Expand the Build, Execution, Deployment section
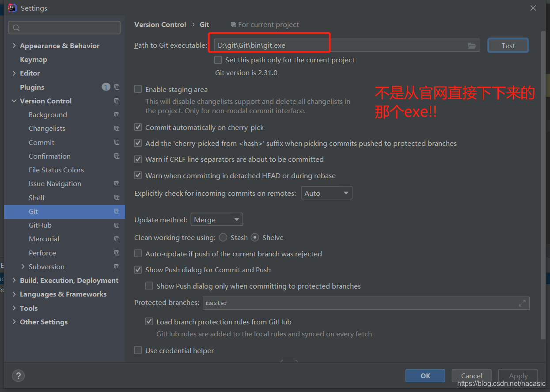Image resolution: width=550 pixels, height=392 pixels. [x=14, y=280]
